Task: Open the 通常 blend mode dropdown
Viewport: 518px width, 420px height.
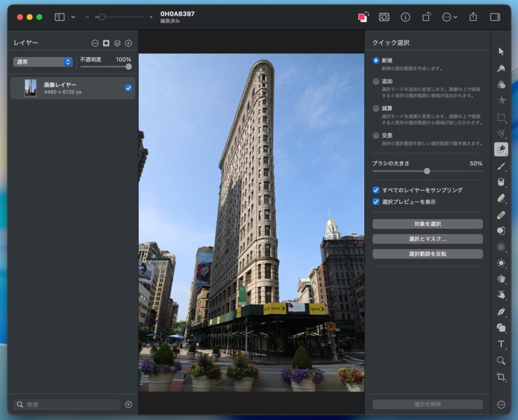Action: coord(43,62)
